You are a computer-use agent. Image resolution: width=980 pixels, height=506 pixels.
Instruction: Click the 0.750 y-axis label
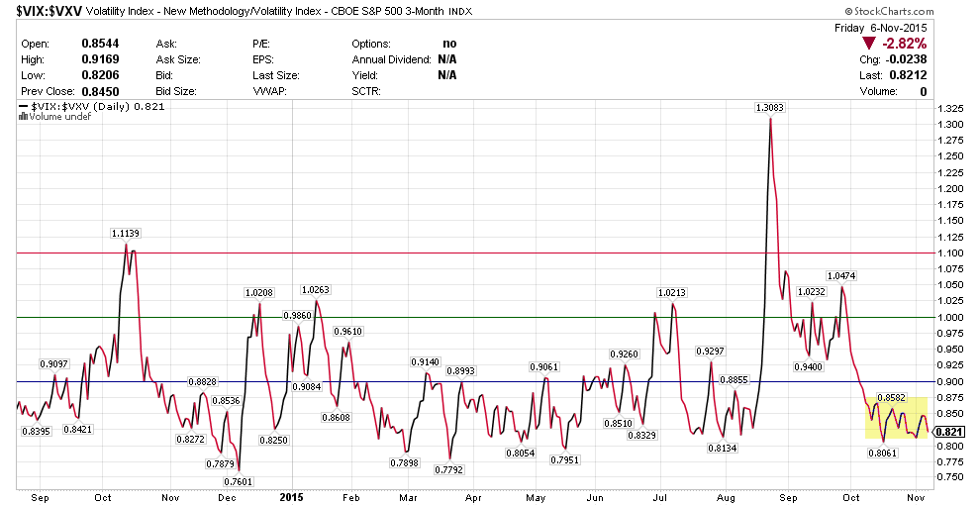point(950,478)
